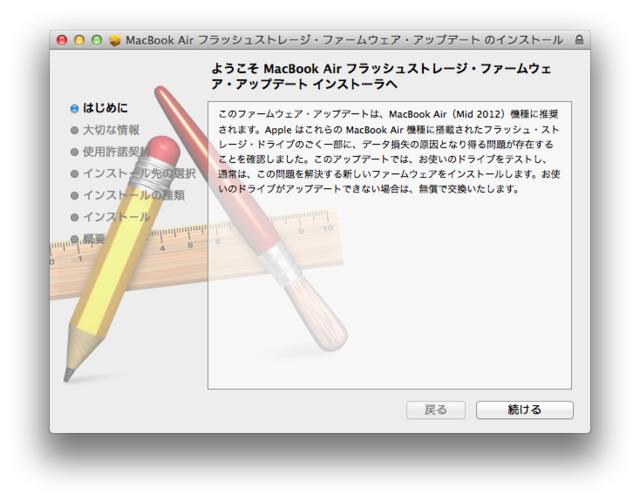This screenshot has height=502, width=640.
Task: Click the 戻る (Back) button
Action: pyautogui.click(x=436, y=410)
